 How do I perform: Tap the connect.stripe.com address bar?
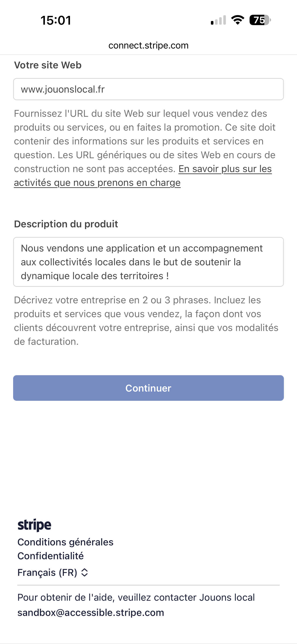coord(148,46)
